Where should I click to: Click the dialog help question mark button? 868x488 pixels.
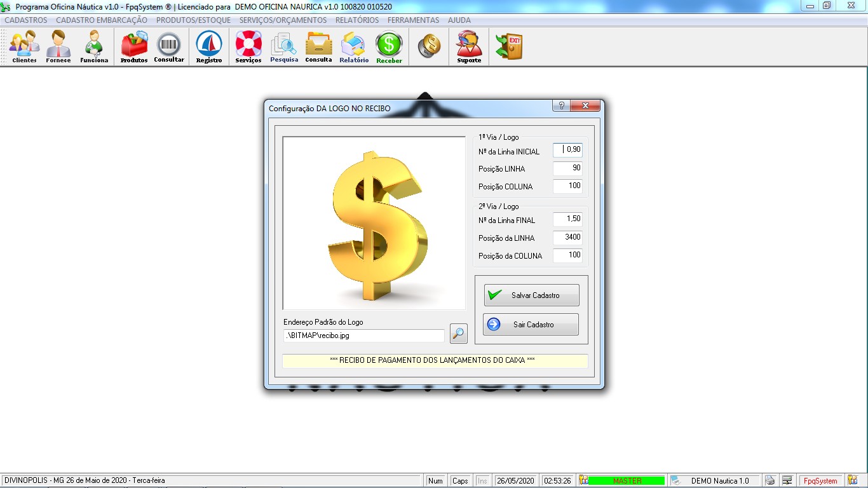click(561, 105)
